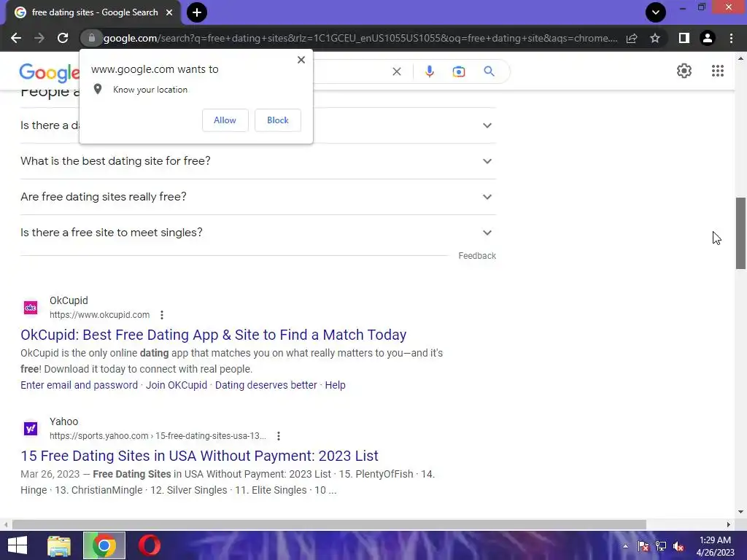Go back to the previous page
Screen dimensions: 747x560
click(16, 38)
